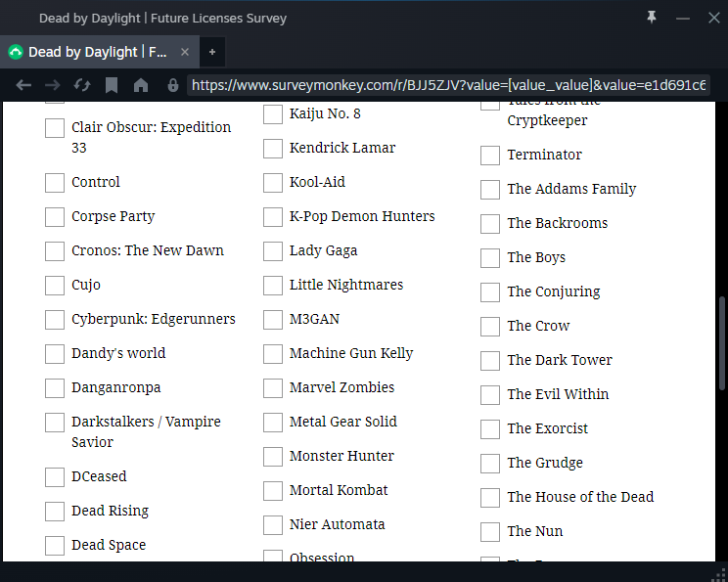Check The Crow option
This screenshot has width=728, height=582.
(490, 327)
